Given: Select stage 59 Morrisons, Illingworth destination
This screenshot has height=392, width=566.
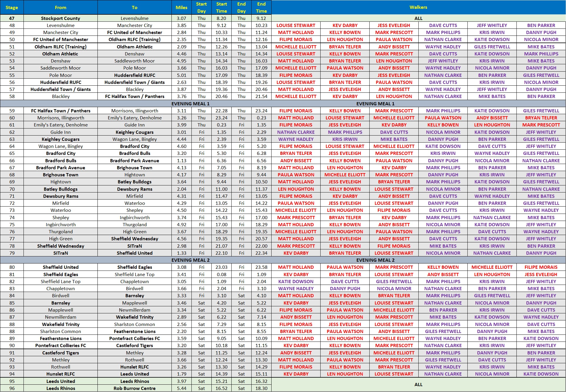Looking at the screenshot, I should [x=134, y=111].
